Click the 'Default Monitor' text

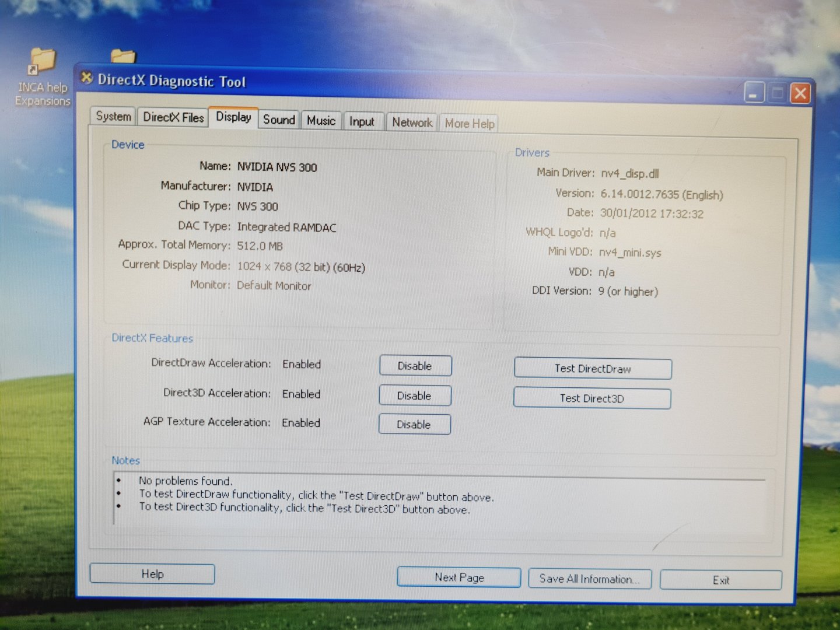274,286
